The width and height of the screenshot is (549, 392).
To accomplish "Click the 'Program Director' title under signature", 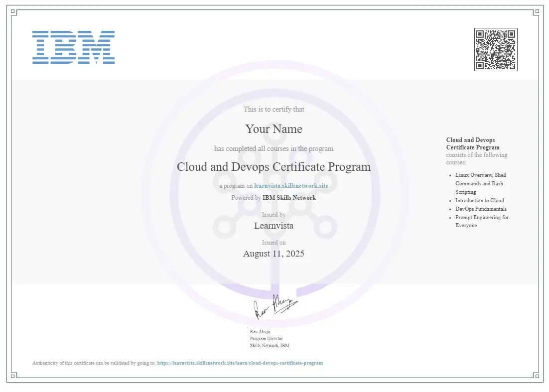I will click(266, 339).
